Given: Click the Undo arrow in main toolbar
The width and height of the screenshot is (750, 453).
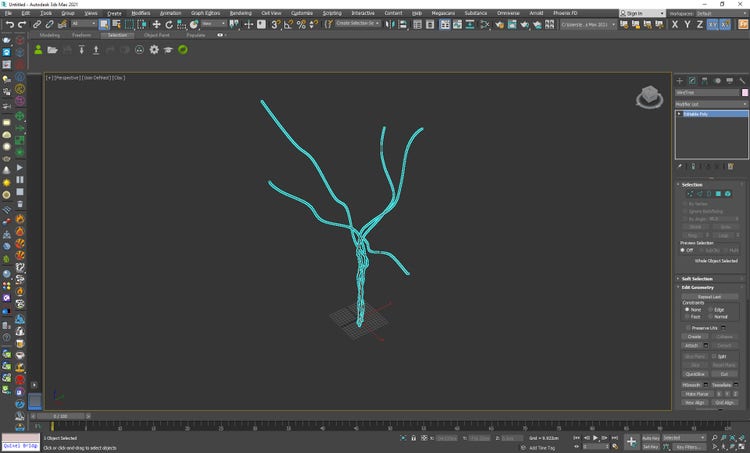Looking at the screenshot, I should (9, 24).
